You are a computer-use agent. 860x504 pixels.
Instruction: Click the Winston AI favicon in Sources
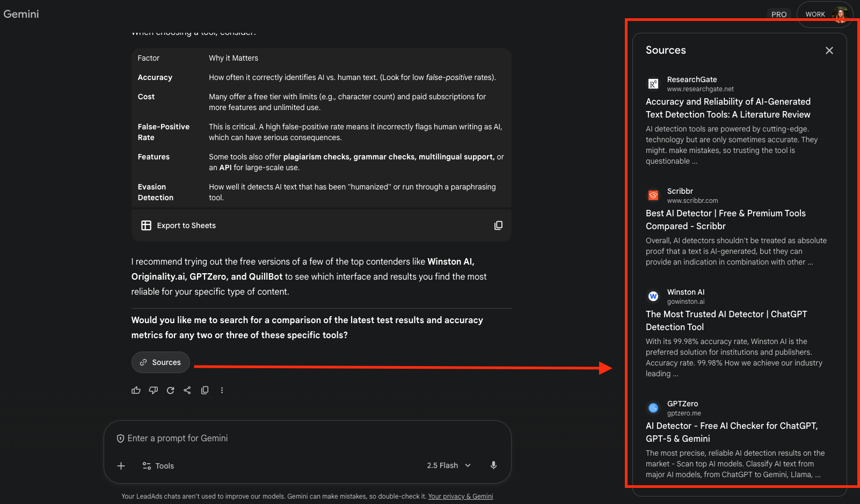[653, 296]
